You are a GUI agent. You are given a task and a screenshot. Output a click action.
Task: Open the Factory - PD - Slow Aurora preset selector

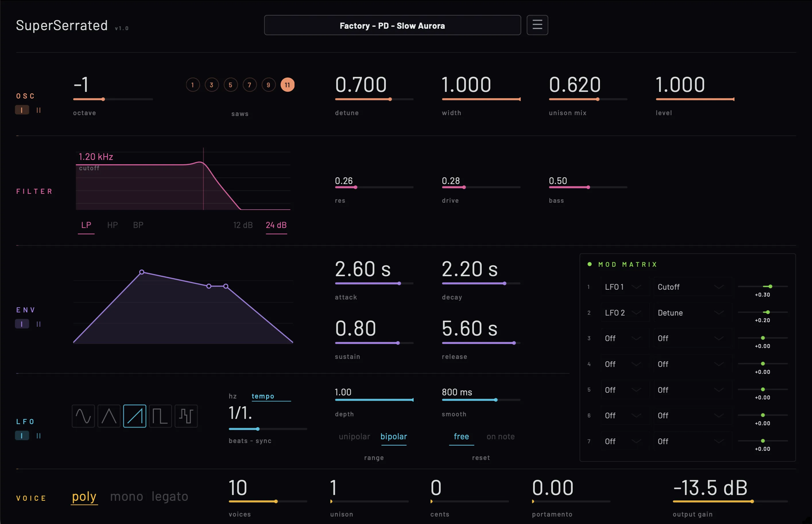[x=392, y=25]
